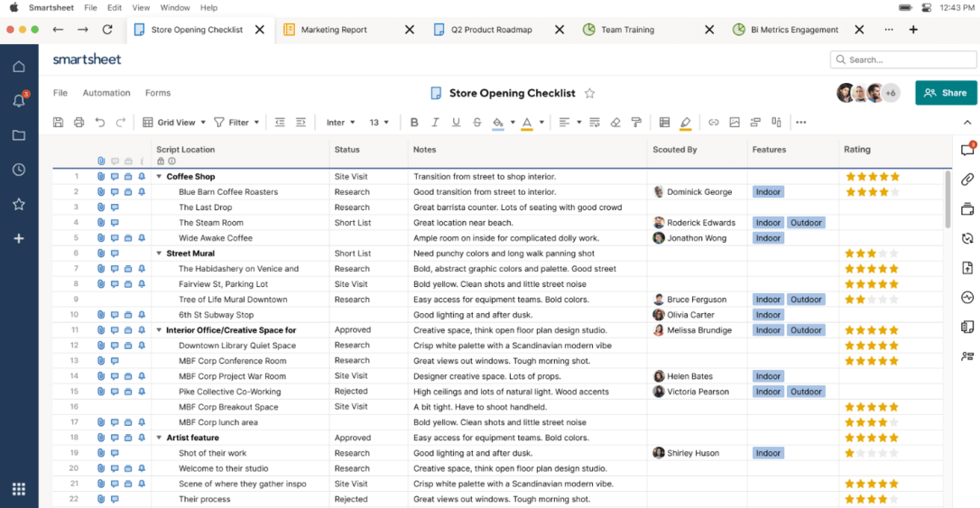Open conditional formatting icon
Screen dimensions: 980x508
click(664, 123)
